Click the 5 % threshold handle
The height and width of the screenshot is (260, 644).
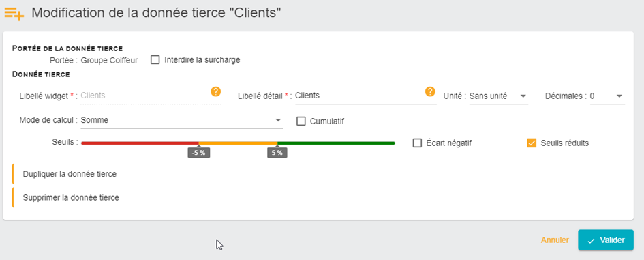tap(277, 153)
